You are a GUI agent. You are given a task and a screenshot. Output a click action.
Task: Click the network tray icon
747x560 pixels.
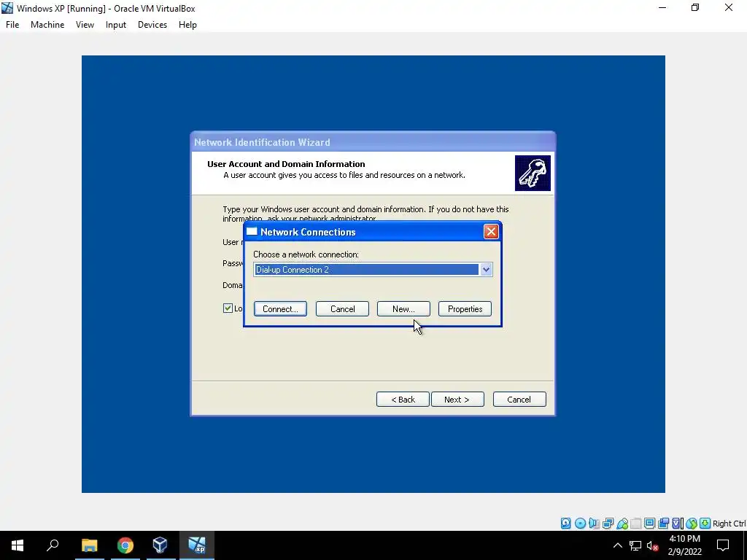click(x=635, y=545)
